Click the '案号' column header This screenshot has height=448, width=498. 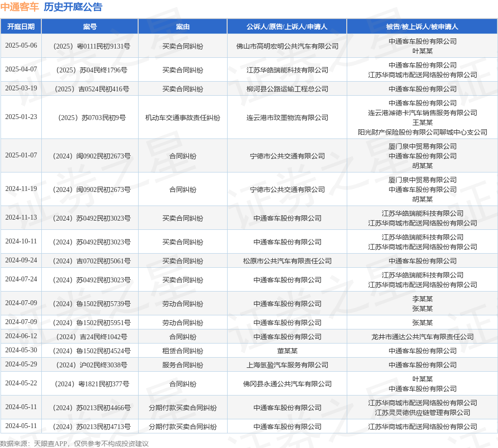tap(90, 27)
